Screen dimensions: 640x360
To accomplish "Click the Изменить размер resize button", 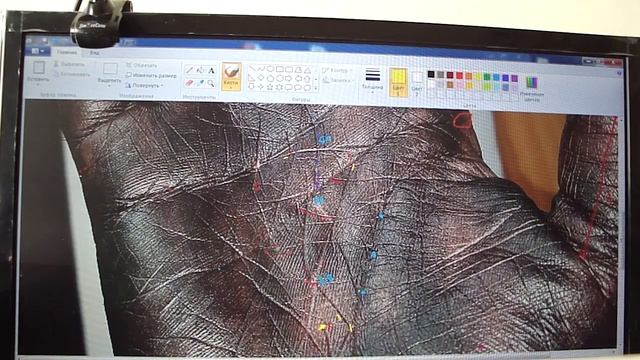I will 151,76.
